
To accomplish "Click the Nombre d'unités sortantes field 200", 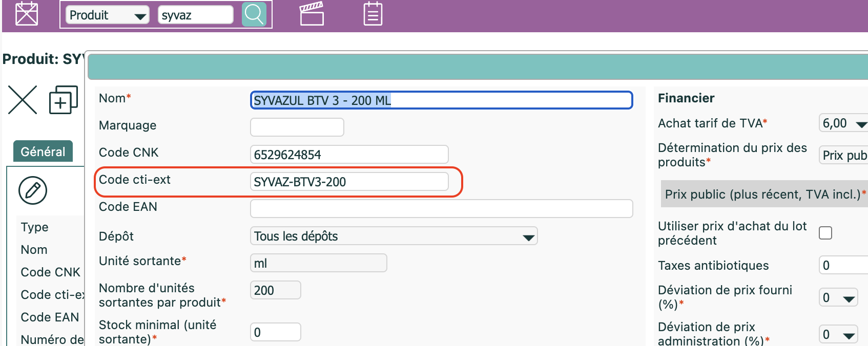I will click(276, 290).
